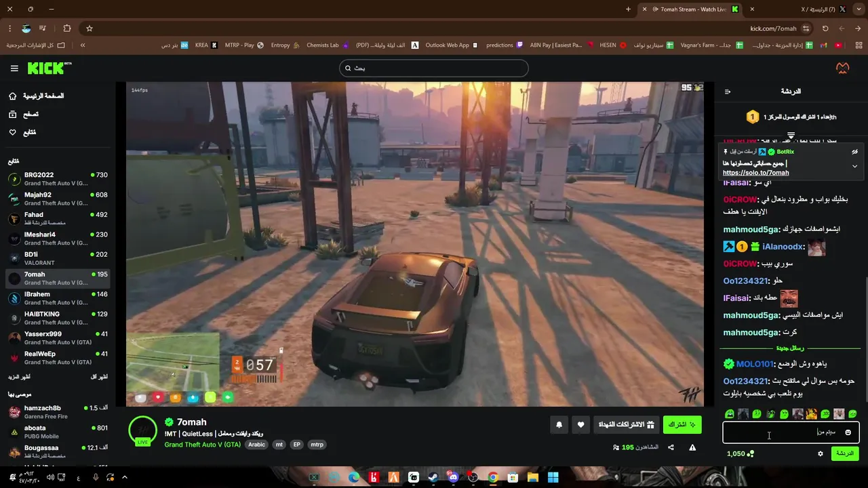Click the green الدردشة send chat button
The image size is (868, 488).
[845, 453]
